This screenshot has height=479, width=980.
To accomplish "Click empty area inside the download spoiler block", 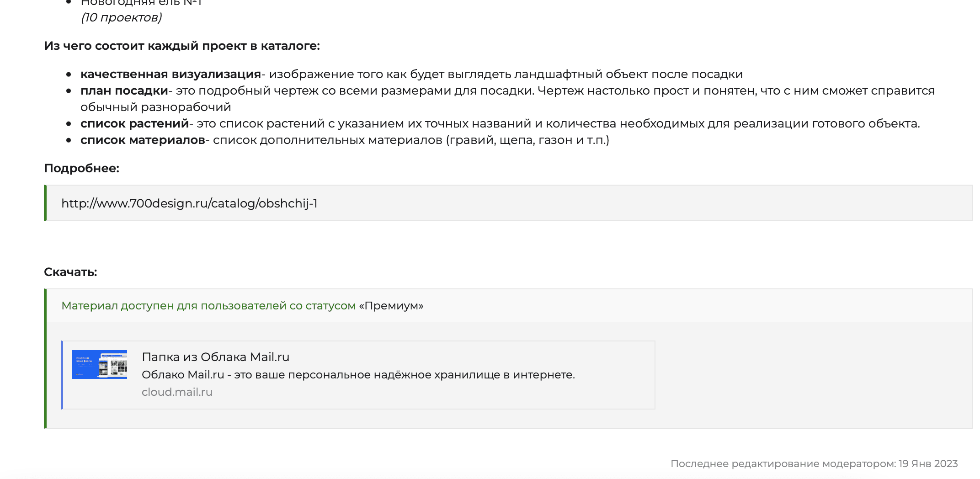I will (x=814, y=375).
